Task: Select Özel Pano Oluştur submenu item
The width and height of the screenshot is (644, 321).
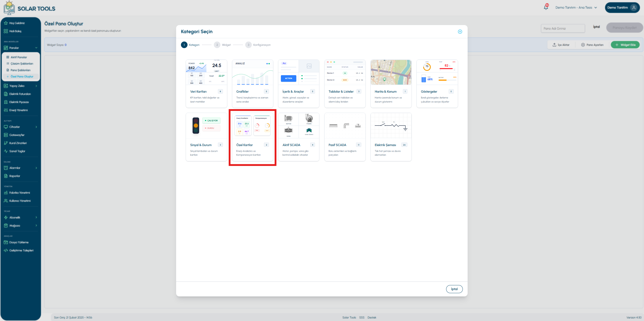Action: [21, 76]
